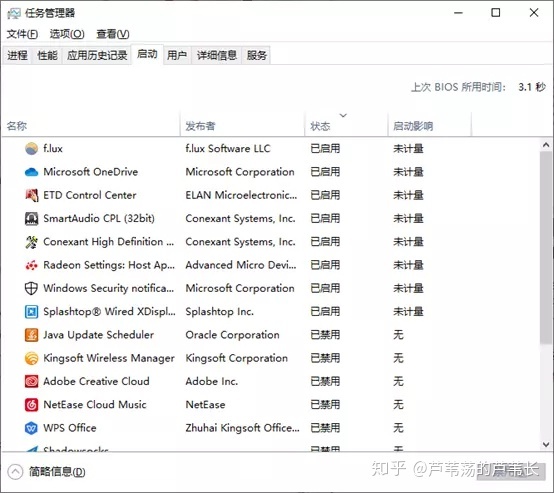Sort by the 启动影响 column header
This screenshot has width=554, height=493.
click(430, 125)
